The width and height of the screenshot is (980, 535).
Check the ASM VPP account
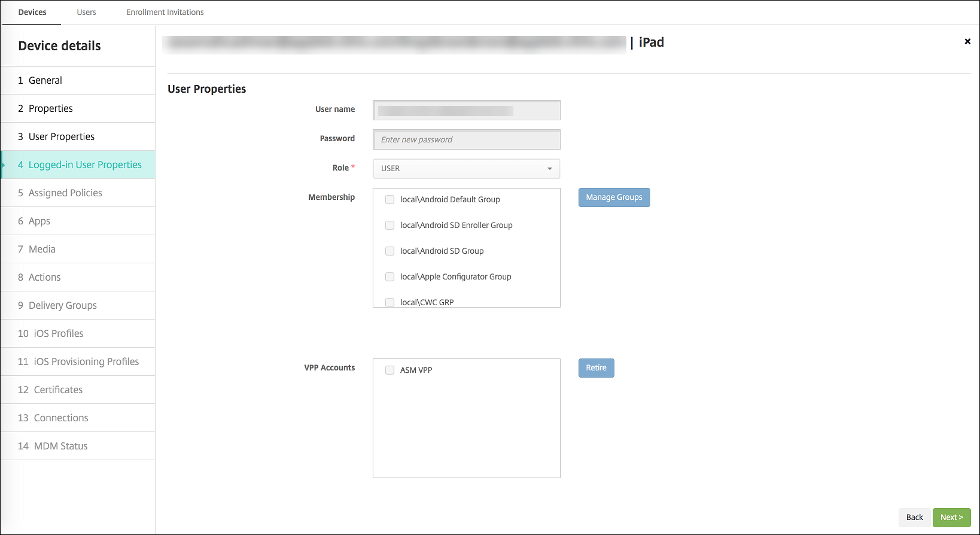(389, 370)
